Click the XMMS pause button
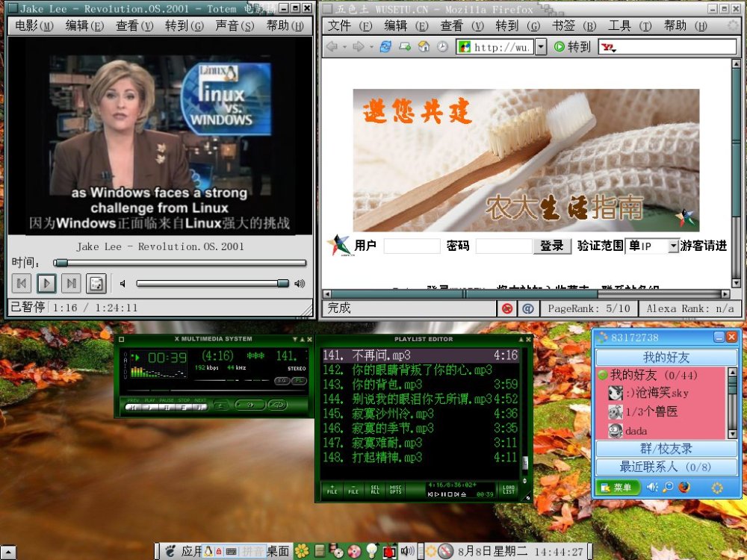 coord(167,407)
